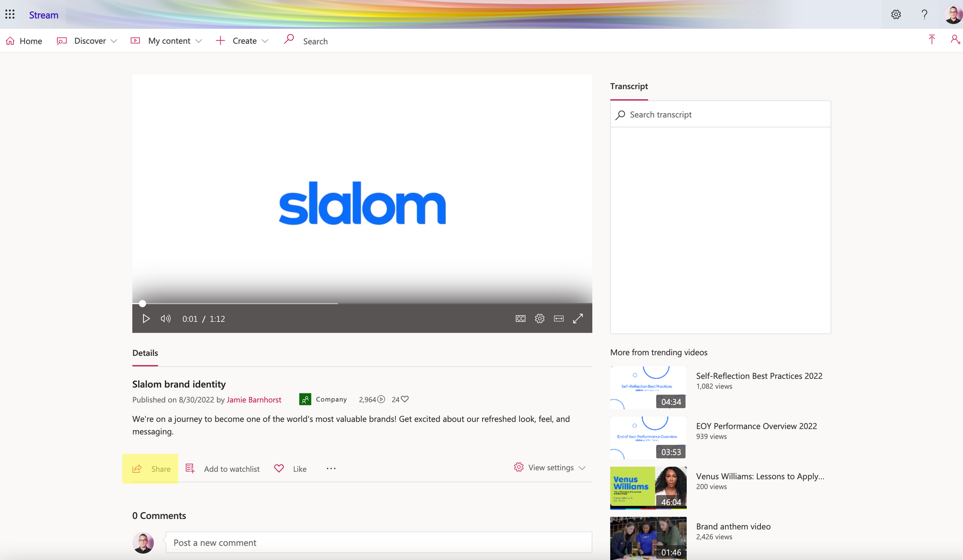Click the video settings gear icon

tap(540, 318)
